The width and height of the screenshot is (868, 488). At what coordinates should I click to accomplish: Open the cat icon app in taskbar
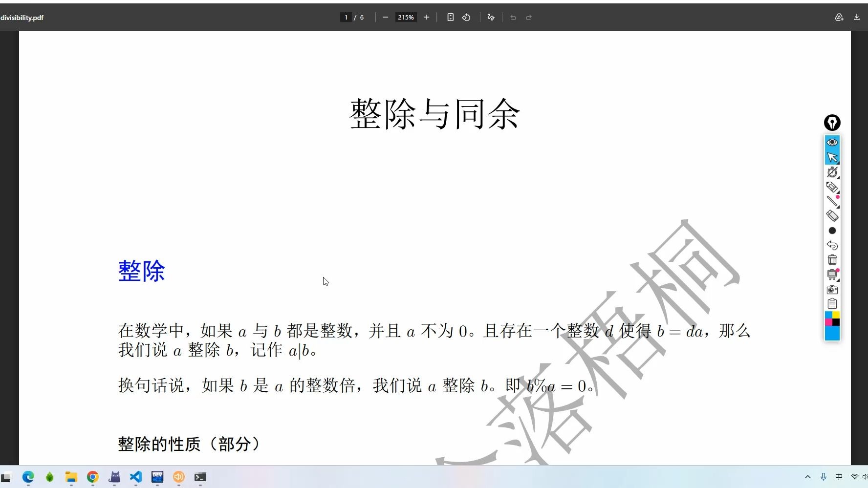tap(114, 477)
